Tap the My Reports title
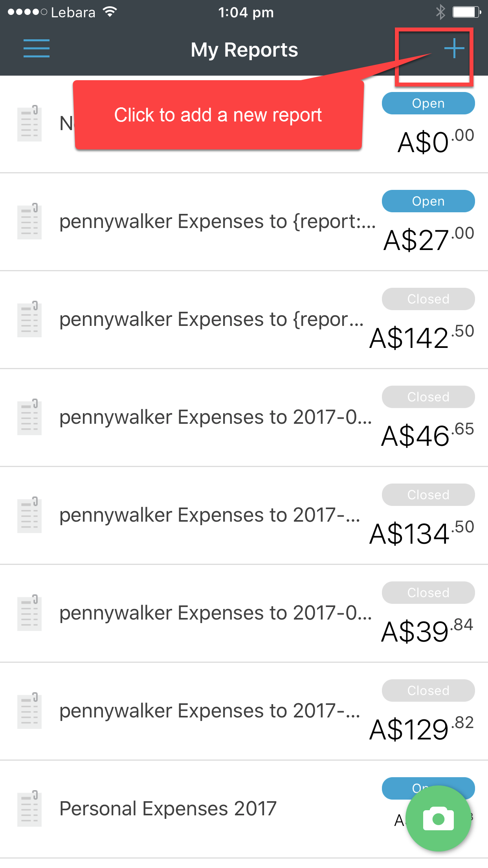The image size is (488, 868). click(244, 50)
